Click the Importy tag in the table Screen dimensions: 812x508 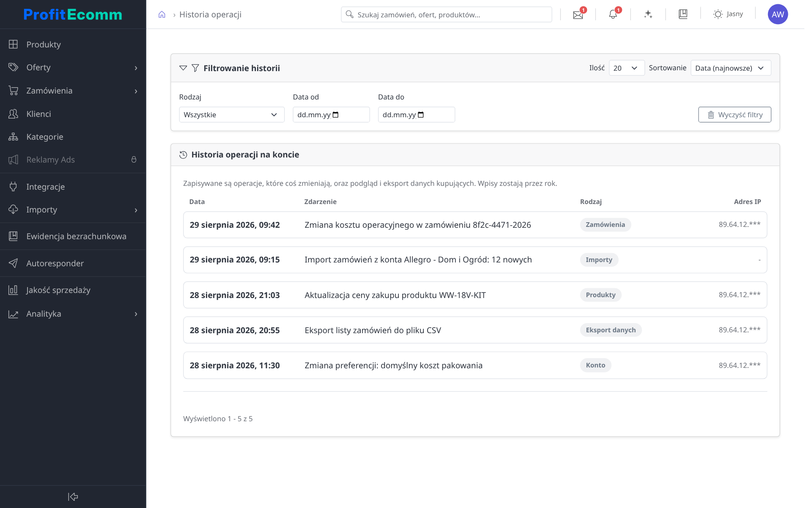pos(599,260)
